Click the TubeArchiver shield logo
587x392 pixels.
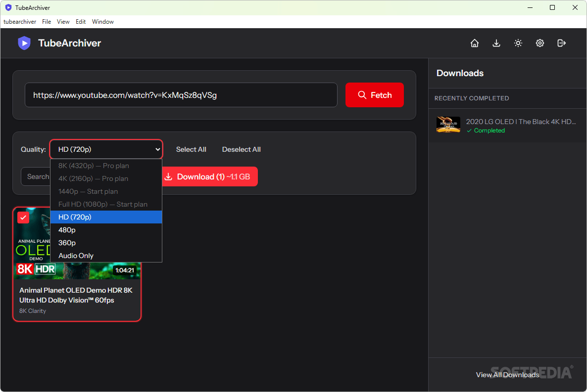(24, 43)
